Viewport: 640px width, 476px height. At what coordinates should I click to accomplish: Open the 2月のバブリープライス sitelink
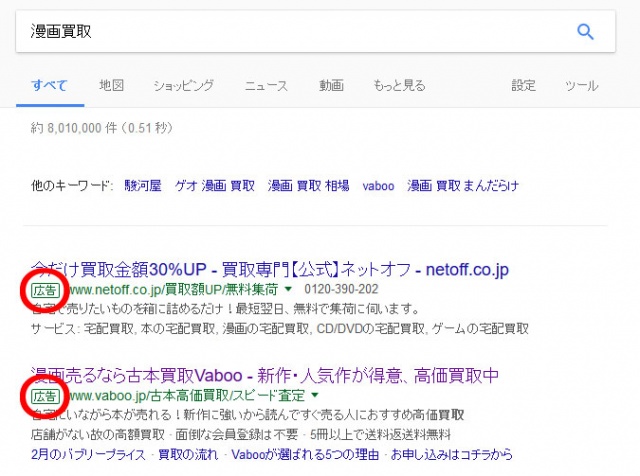click(88, 454)
